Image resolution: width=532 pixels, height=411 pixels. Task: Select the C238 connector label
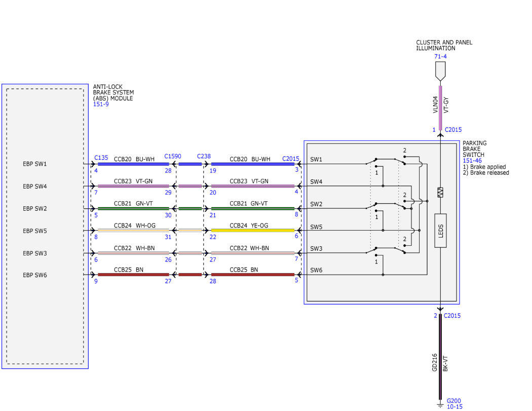pos(204,156)
